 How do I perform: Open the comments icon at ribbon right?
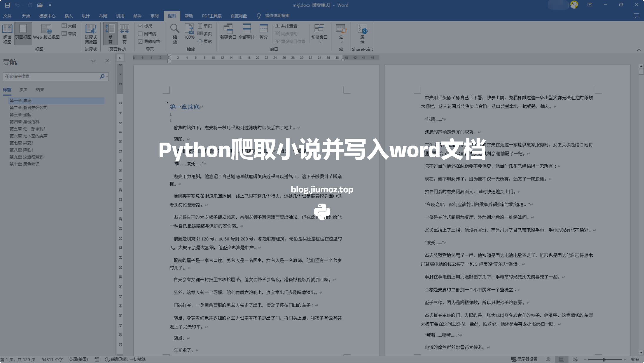click(636, 16)
